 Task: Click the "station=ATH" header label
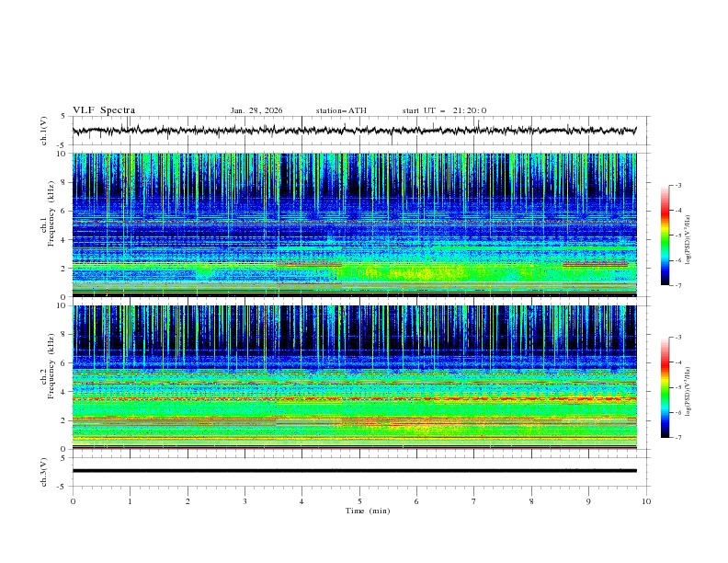coord(341,110)
